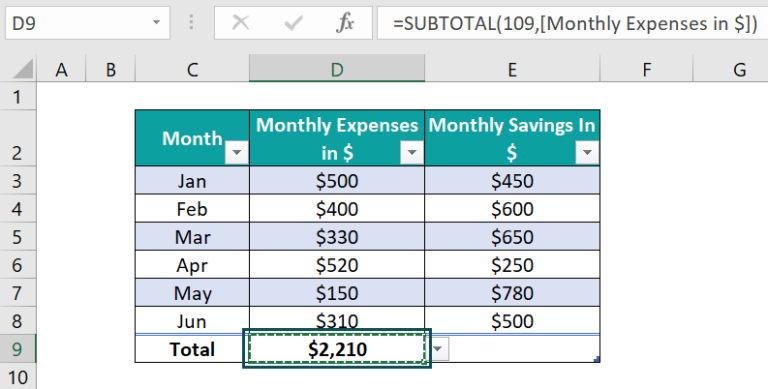Click the Select All corner triangle

coord(23,69)
